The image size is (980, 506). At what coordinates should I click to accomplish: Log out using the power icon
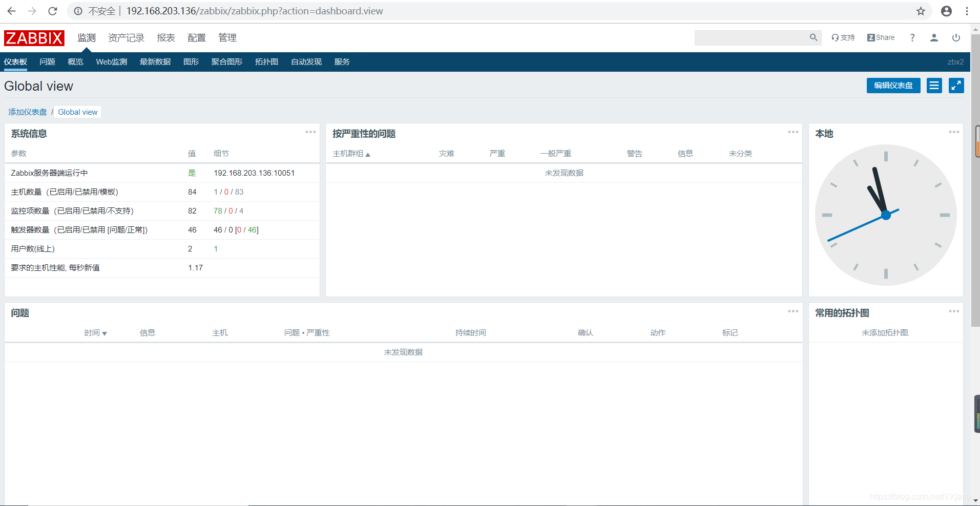click(x=956, y=37)
